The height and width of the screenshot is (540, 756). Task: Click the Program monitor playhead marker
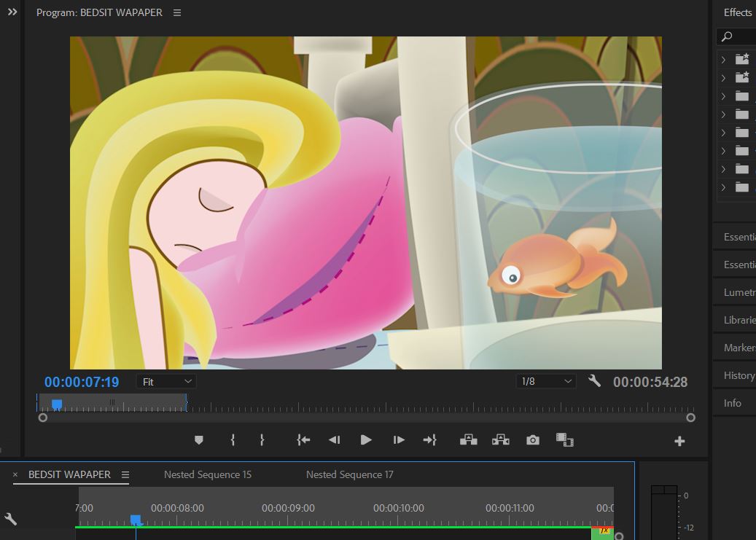point(57,404)
